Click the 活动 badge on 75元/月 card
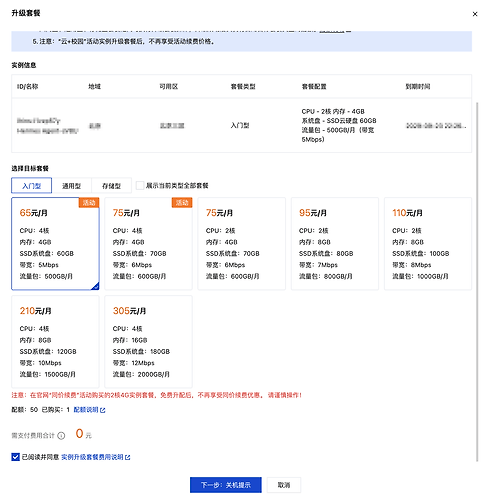This screenshot has height=500, width=485. coord(182,202)
